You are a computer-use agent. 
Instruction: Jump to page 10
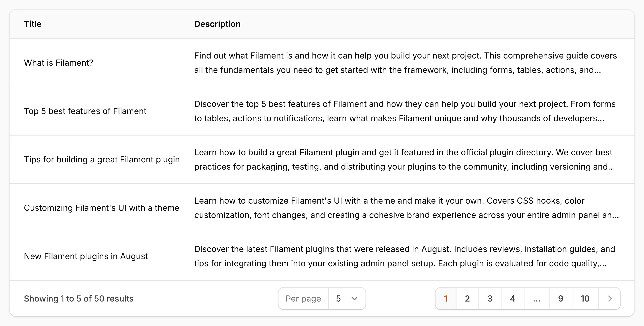pos(585,299)
